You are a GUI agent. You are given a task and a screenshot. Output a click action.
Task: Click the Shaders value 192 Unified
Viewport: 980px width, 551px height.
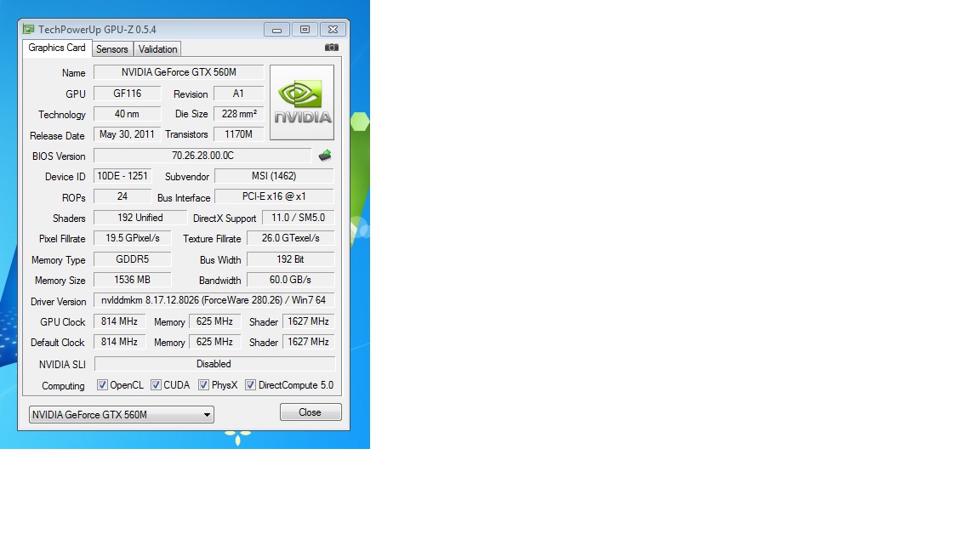[140, 218]
